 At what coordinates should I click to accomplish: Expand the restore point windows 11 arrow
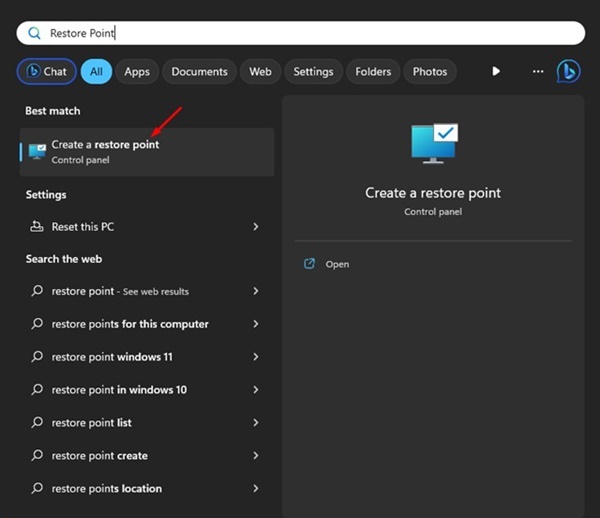[256, 357]
